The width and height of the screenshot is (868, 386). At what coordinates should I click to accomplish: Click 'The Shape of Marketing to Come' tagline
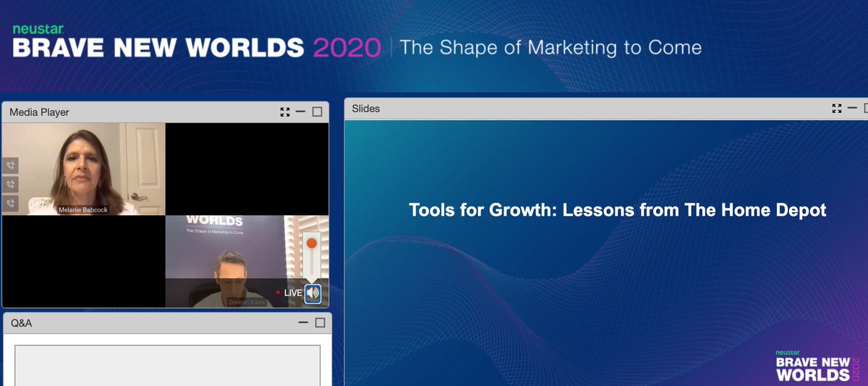coord(550,48)
